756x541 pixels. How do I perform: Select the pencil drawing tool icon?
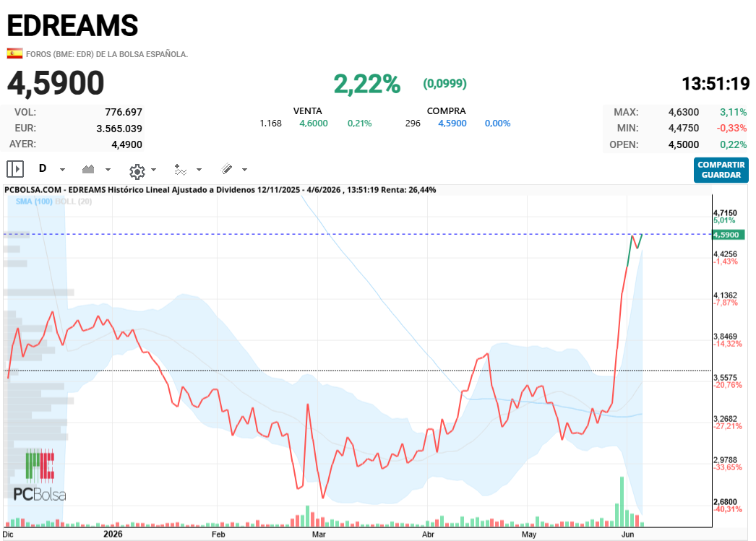[227, 169]
